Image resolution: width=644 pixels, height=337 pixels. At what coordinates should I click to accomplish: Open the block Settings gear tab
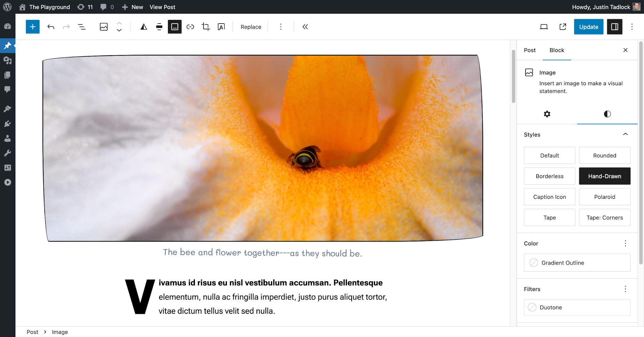[547, 114]
